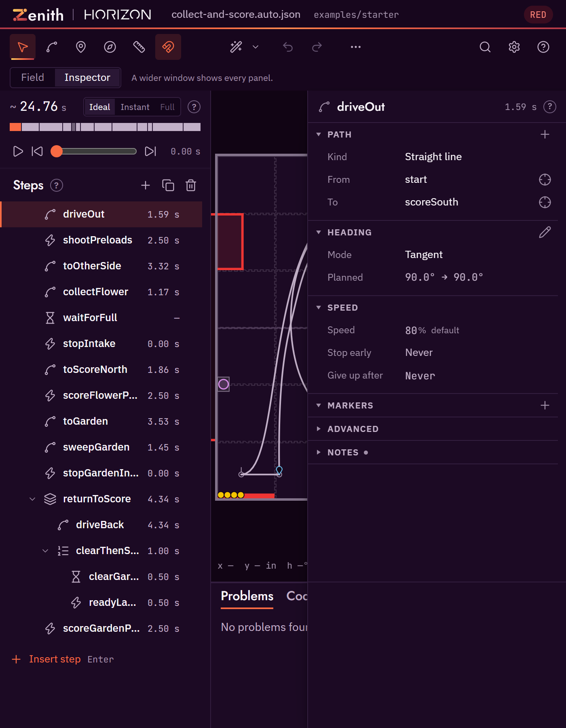The height and width of the screenshot is (728, 566).
Task: Skip forward to the next step
Action: point(150,151)
